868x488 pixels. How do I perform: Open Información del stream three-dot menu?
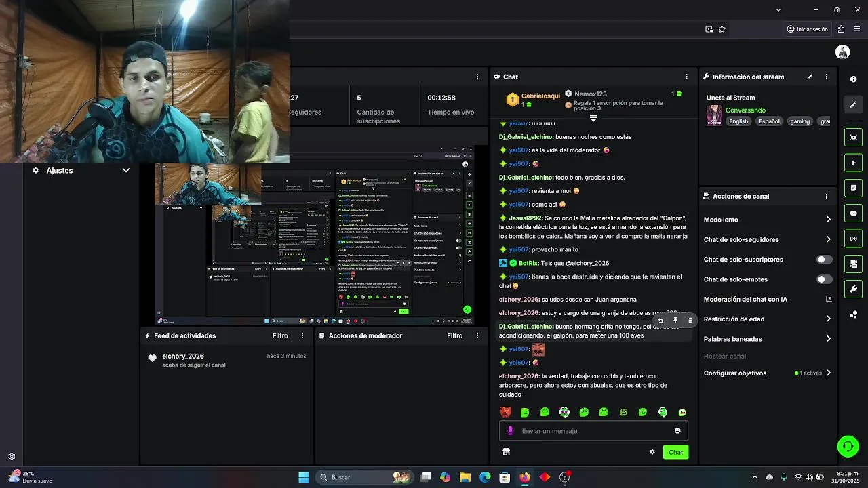(826, 77)
